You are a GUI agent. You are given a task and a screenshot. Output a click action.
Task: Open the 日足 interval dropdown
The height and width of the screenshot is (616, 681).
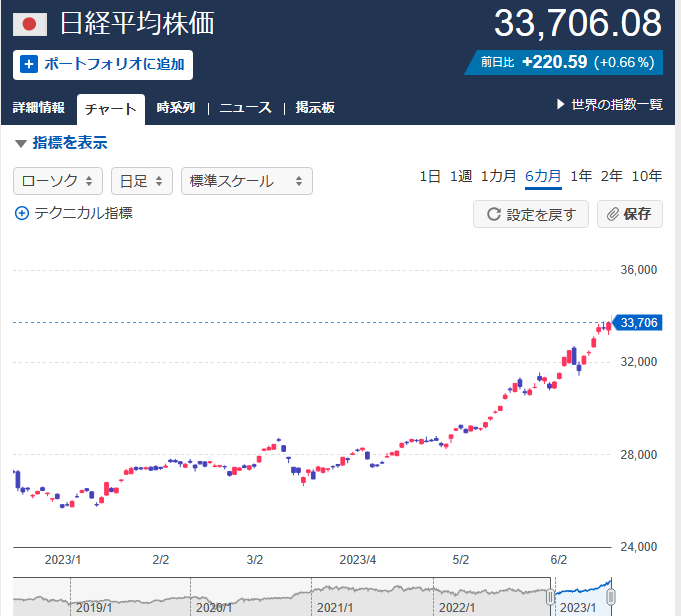141,181
